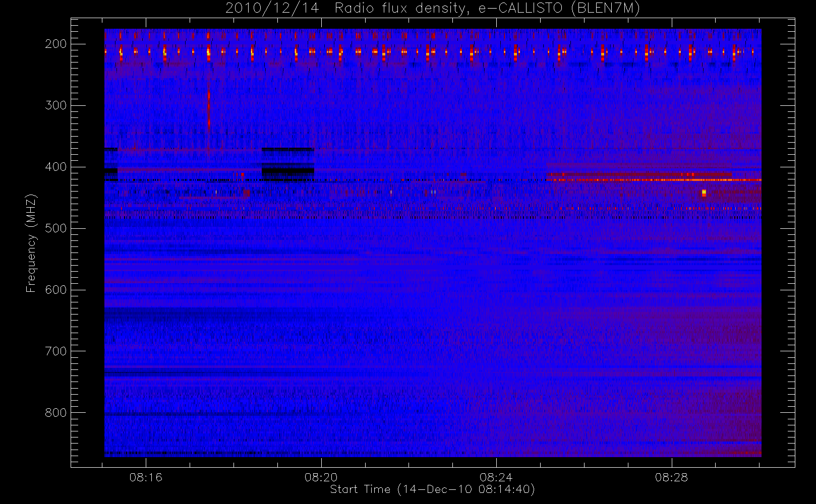
Task: Select the '500' frequency axis label
Action: click(55, 228)
